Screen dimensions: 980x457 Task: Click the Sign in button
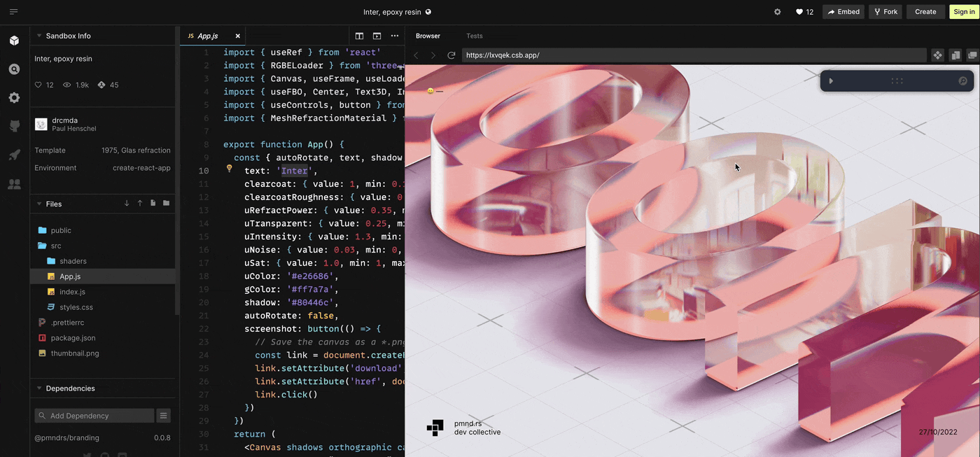[963, 12]
